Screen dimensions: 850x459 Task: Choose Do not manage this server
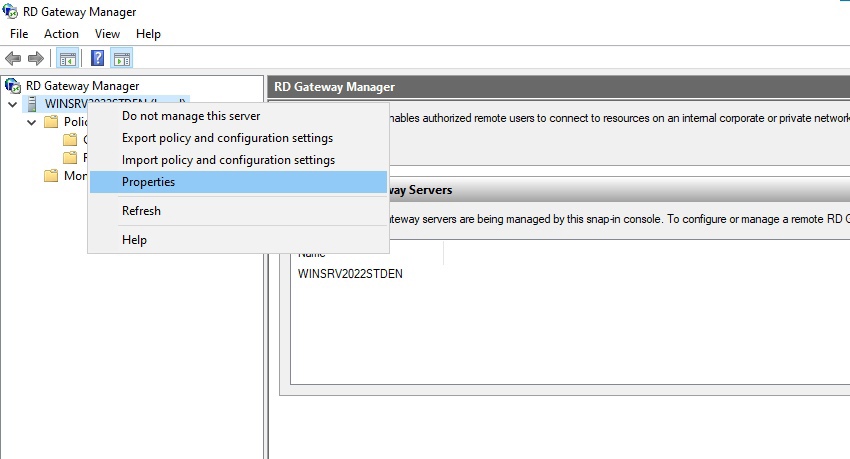[239, 116]
